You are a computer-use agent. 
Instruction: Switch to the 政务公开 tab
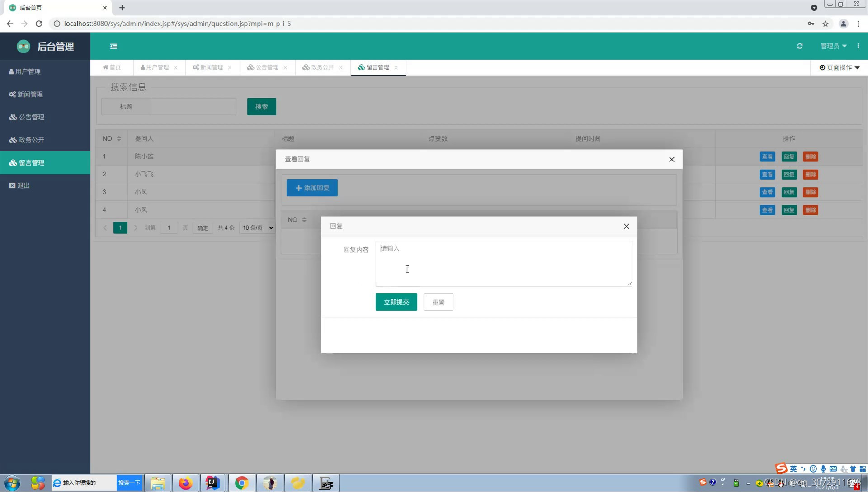318,67
